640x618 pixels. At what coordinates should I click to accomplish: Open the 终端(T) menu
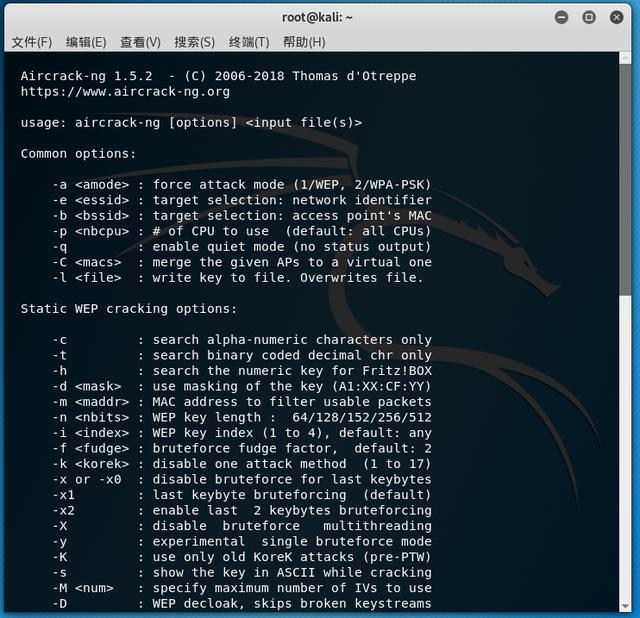pos(249,42)
